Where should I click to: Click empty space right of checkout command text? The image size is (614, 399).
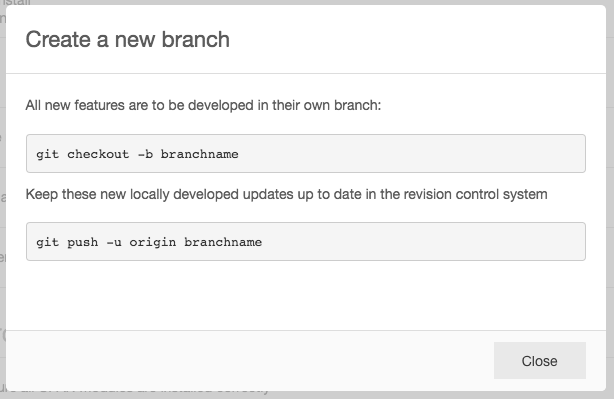pos(411,153)
